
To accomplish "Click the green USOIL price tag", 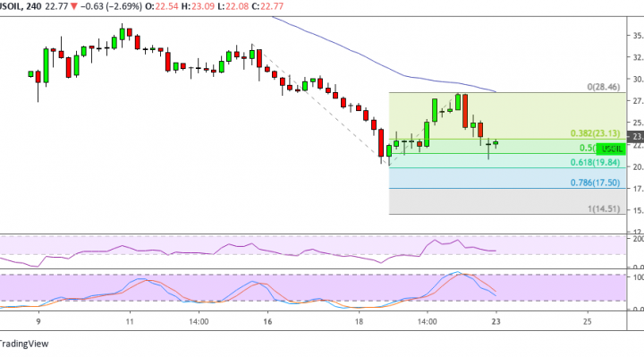I will click(611, 149).
